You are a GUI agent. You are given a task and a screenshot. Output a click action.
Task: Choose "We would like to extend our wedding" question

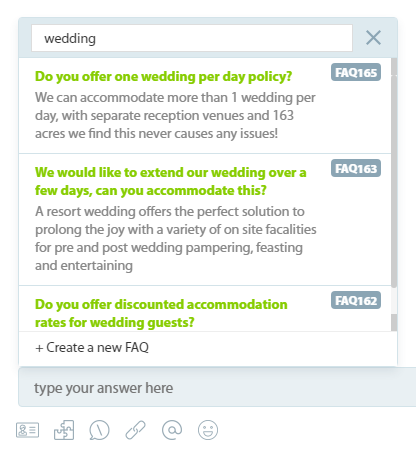click(170, 181)
